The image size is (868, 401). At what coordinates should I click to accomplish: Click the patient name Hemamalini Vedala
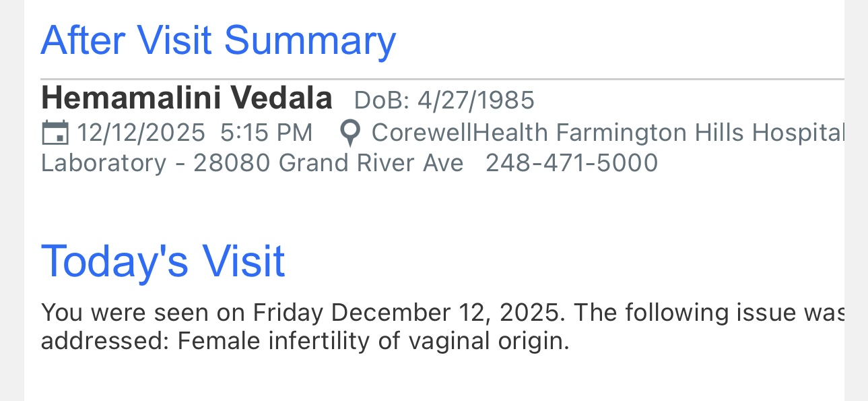pos(187,98)
